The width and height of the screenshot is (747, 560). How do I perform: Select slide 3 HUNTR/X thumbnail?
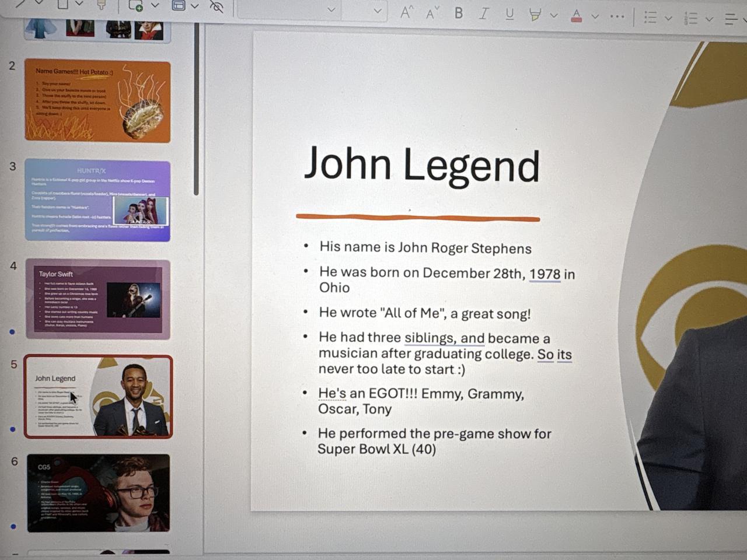(97, 200)
